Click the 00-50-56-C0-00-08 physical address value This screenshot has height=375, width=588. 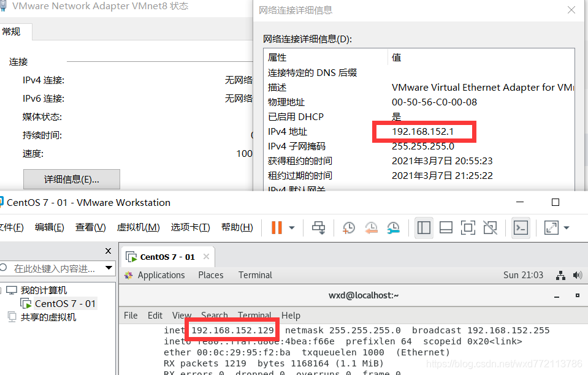click(x=434, y=102)
